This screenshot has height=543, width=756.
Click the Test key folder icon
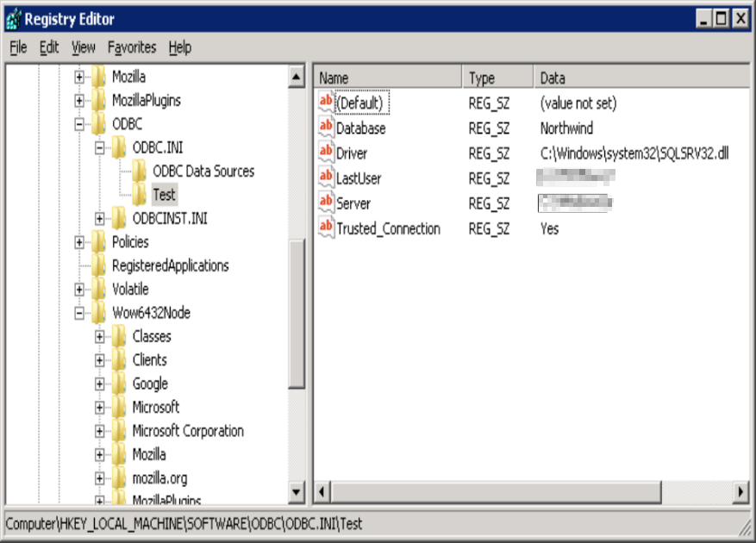tap(140, 195)
